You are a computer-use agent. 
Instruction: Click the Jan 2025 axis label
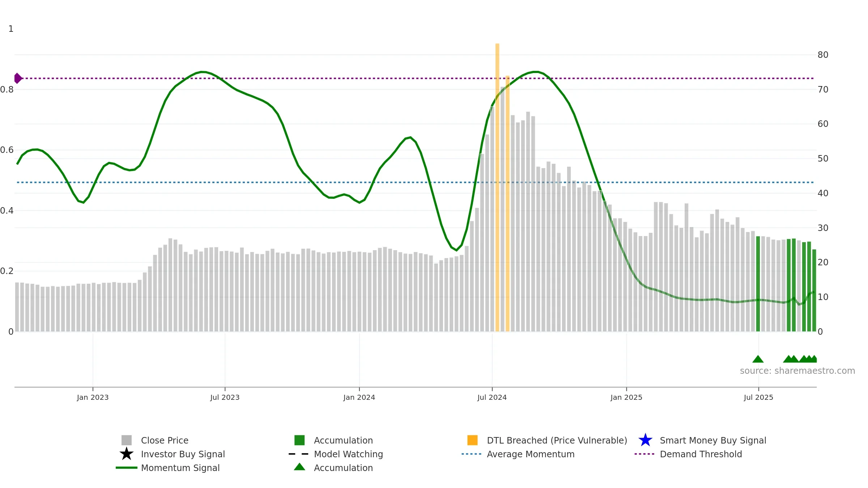pyautogui.click(x=626, y=397)
